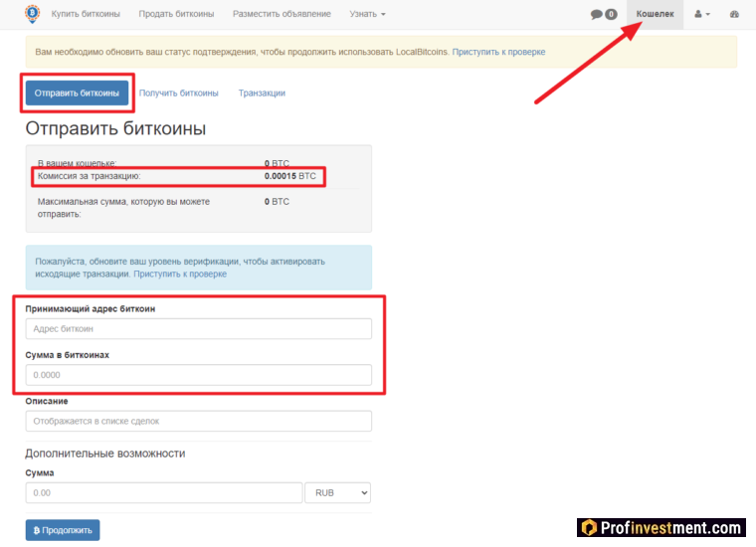756x547 pixels.
Task: Open the RUB currency dropdown
Action: click(338, 493)
